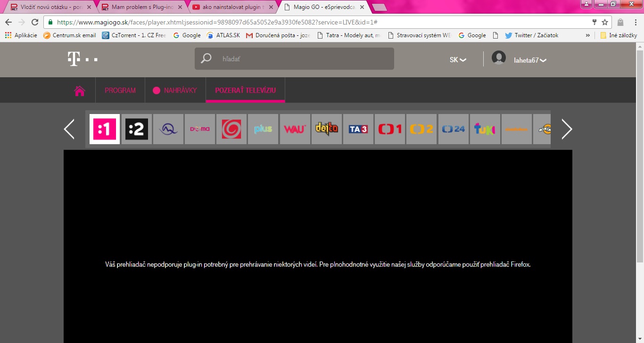The image size is (644, 343).
Task: Open the Tatra - Modely aut bookmark
Action: pyautogui.click(x=349, y=35)
